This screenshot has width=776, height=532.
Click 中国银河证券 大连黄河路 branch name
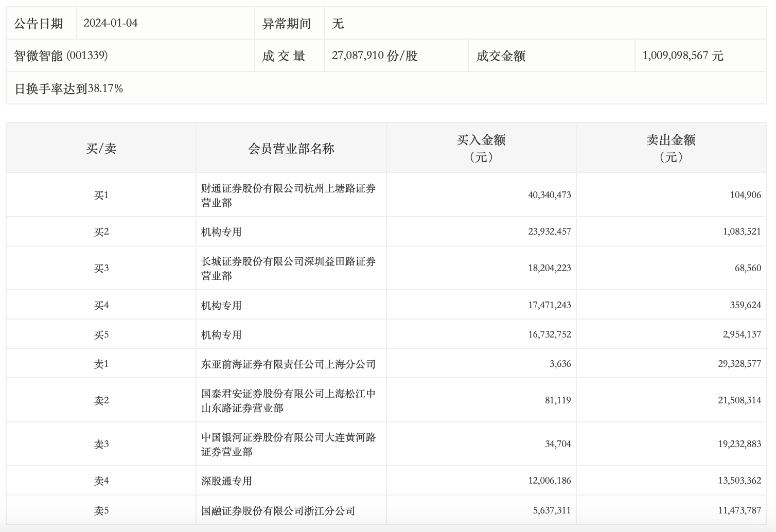point(288,445)
